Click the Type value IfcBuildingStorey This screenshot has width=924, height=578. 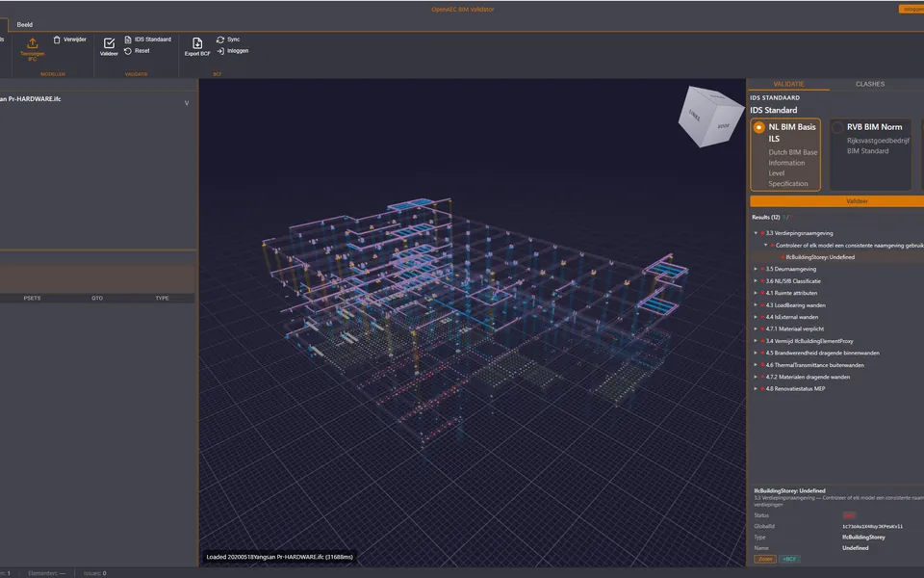click(863, 538)
